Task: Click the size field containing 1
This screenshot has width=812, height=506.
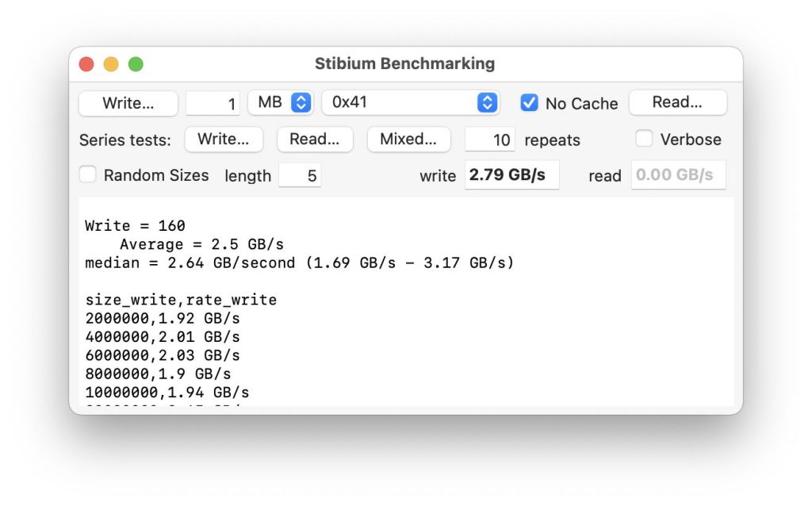Action: pos(213,104)
